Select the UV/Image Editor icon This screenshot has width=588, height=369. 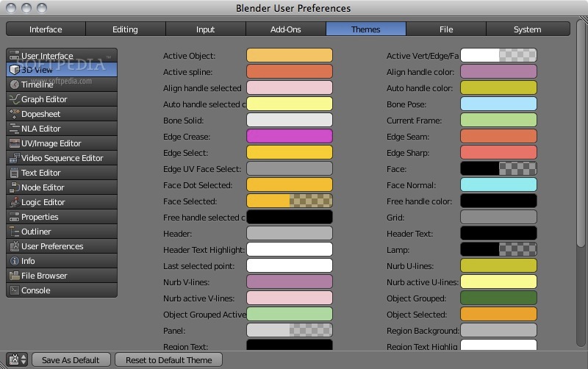tap(14, 143)
